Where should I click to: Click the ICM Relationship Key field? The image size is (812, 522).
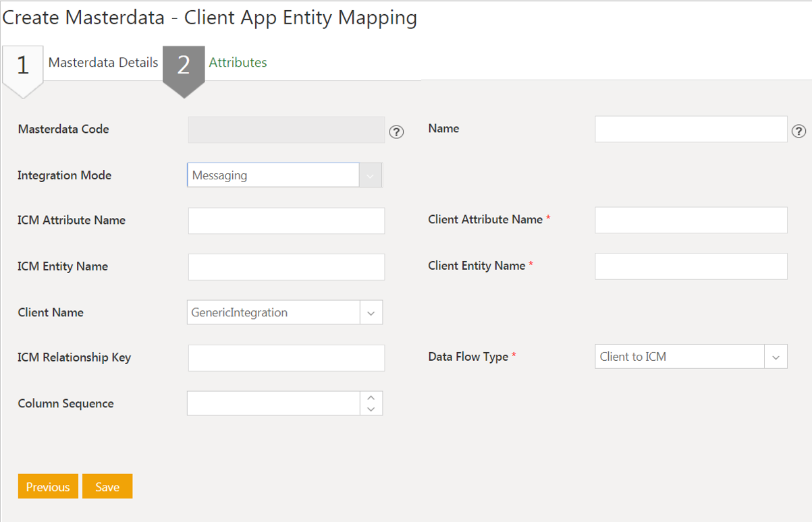point(286,358)
